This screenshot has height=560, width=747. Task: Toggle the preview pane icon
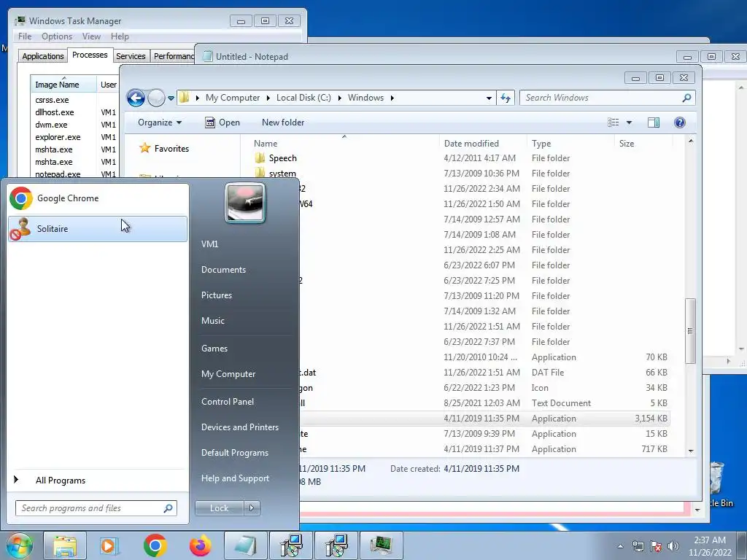(654, 122)
